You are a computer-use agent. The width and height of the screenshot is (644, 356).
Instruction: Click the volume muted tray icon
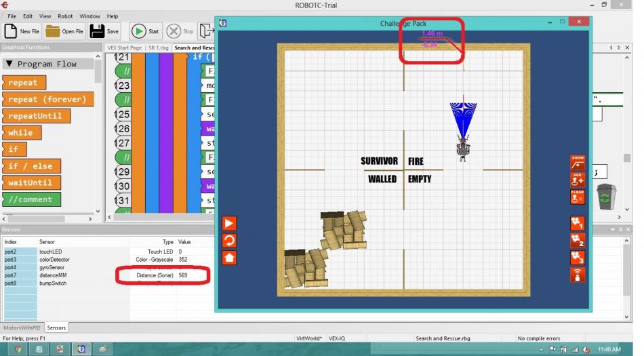[x=586, y=350]
